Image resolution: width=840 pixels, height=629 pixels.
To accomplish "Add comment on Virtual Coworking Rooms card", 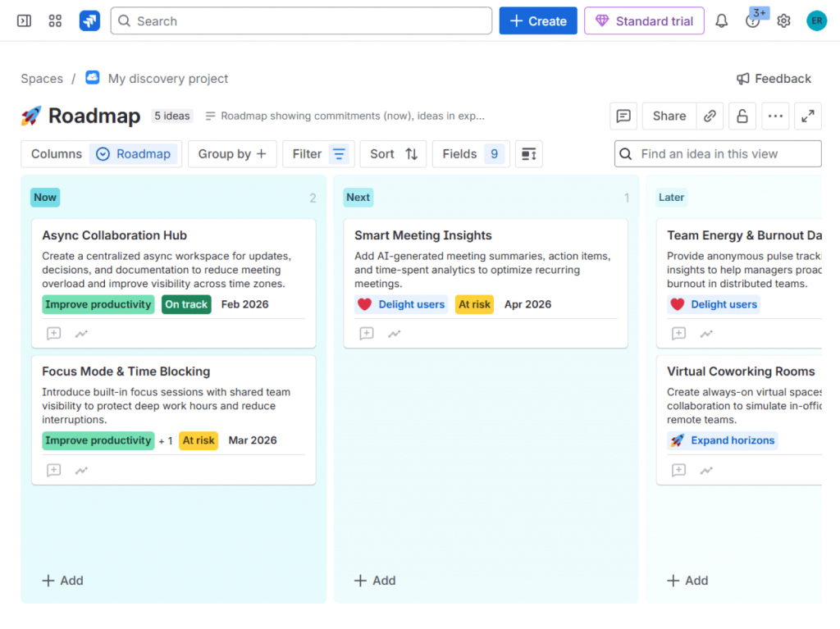I will pyautogui.click(x=678, y=470).
